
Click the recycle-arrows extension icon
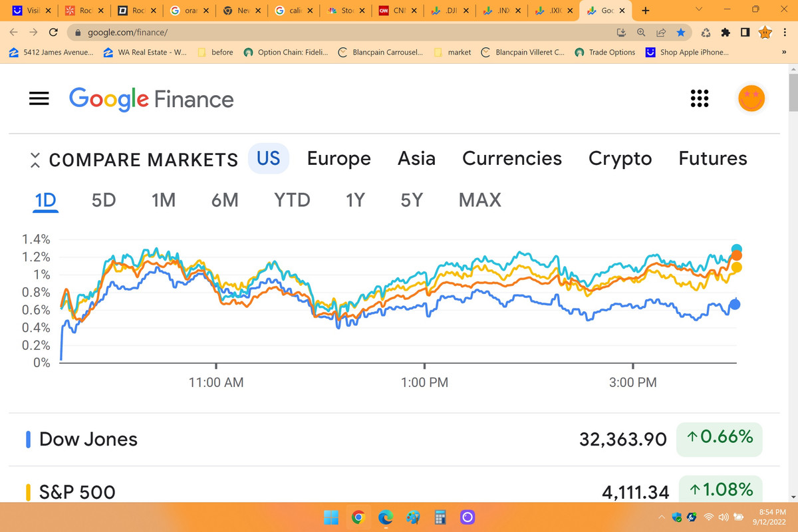(x=707, y=32)
